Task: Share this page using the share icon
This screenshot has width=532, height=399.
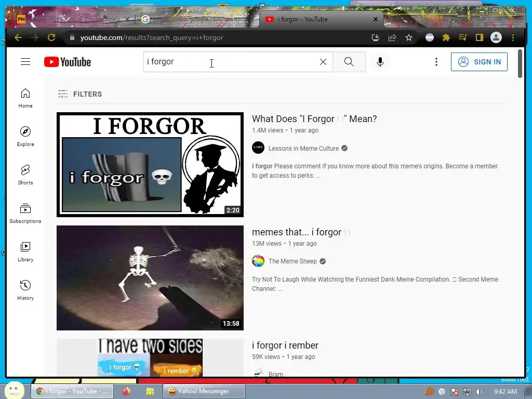Action: [x=392, y=37]
